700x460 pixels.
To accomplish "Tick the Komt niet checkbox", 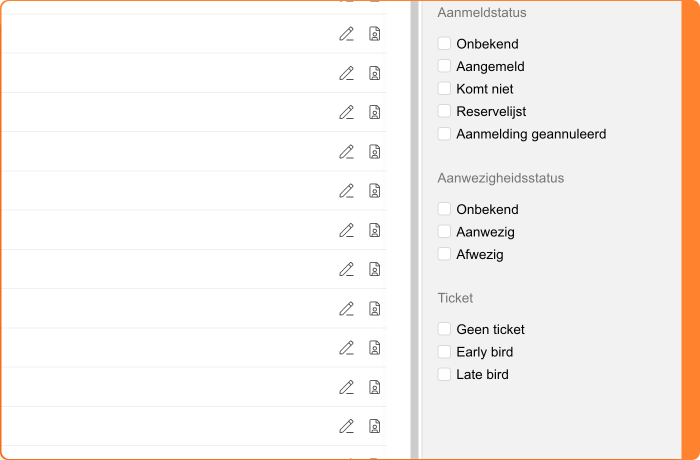I will click(x=444, y=88).
